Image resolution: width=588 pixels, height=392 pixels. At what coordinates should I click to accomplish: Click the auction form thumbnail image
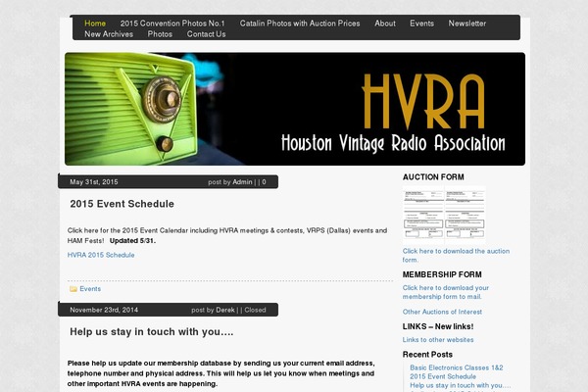point(444,215)
